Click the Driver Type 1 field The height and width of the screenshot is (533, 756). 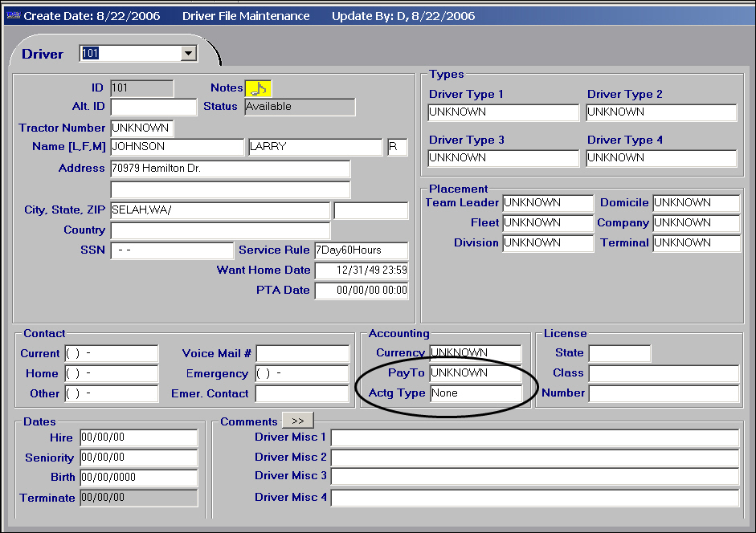[504, 112]
